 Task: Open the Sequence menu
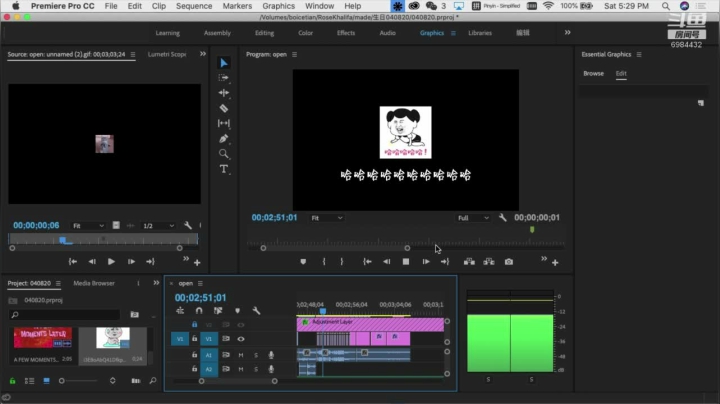coord(194,6)
